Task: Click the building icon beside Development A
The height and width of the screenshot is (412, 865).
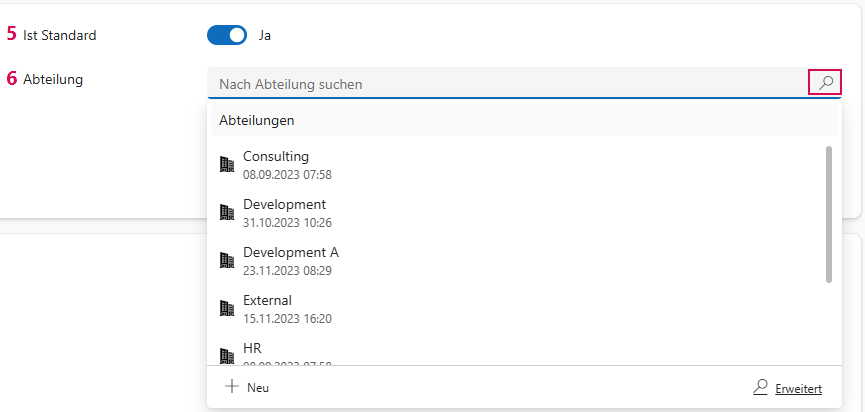Action: (x=227, y=260)
